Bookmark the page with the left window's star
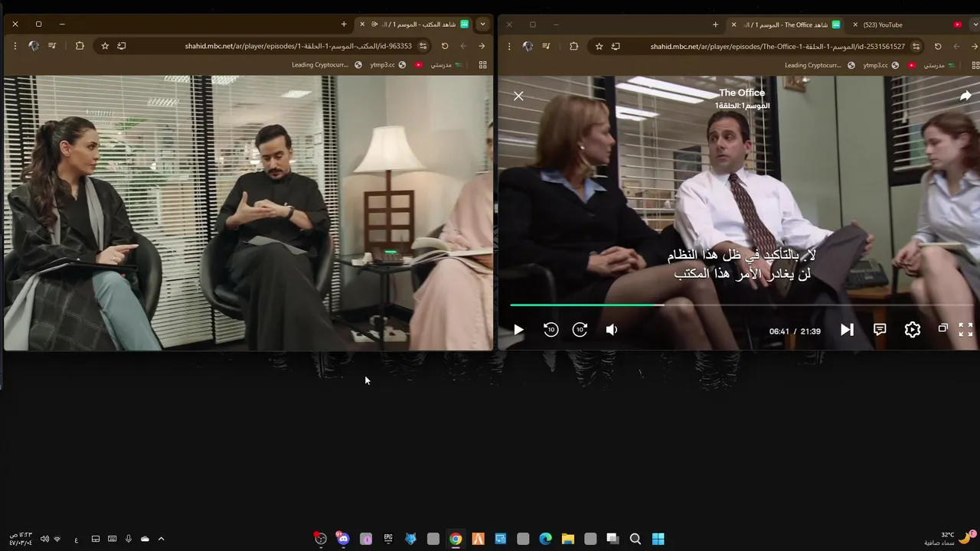 105,46
